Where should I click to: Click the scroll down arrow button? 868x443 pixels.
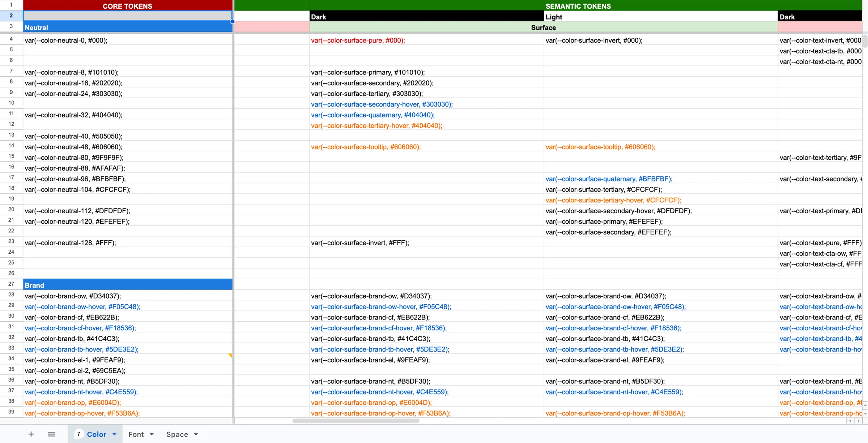865,413
